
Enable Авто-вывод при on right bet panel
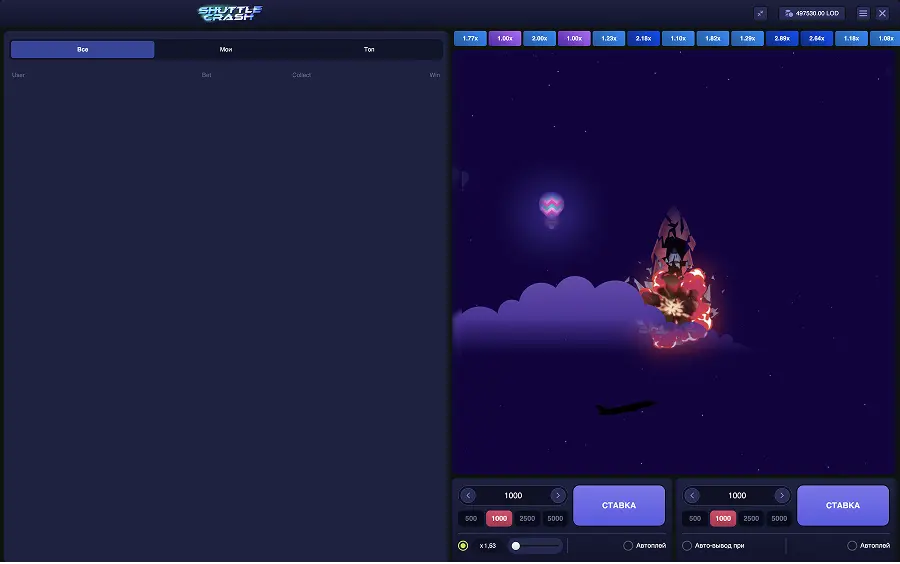(687, 546)
